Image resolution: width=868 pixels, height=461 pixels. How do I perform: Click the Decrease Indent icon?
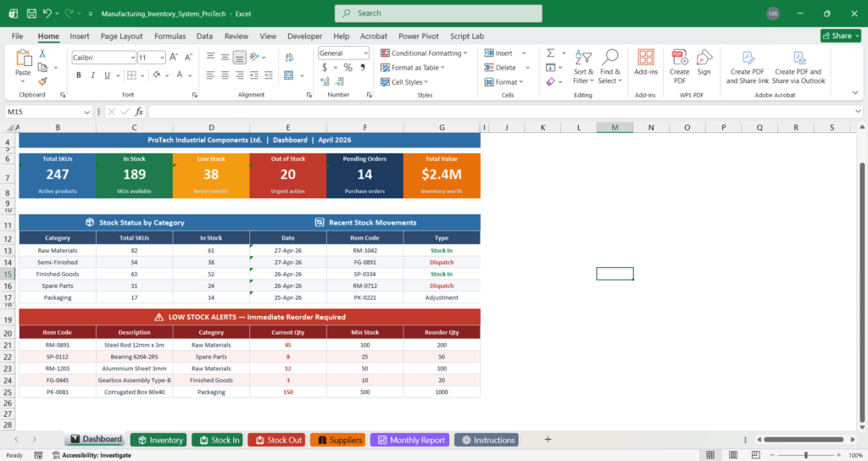253,75
